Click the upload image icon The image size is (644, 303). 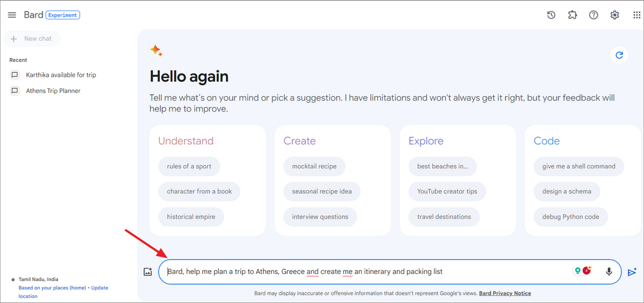148,272
